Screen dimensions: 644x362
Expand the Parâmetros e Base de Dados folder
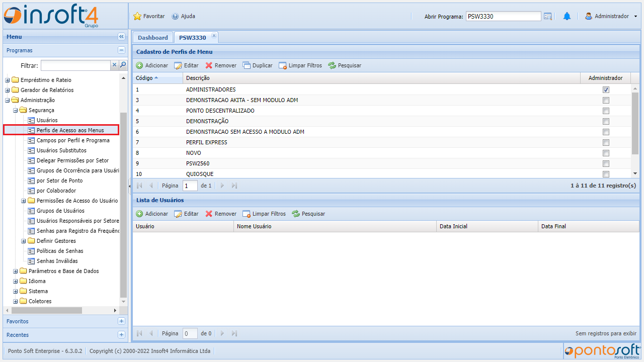coord(16,271)
